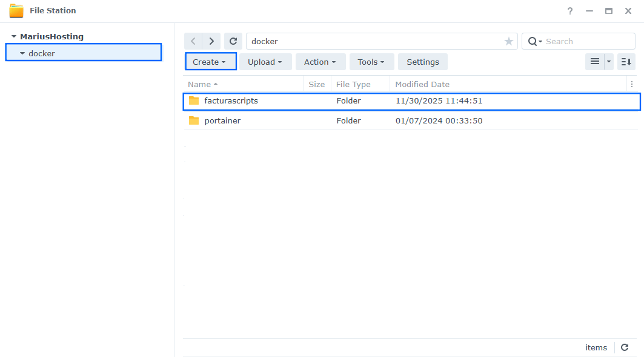Open the magnifier search options icon
This screenshot has width=644, height=357.
click(533, 41)
